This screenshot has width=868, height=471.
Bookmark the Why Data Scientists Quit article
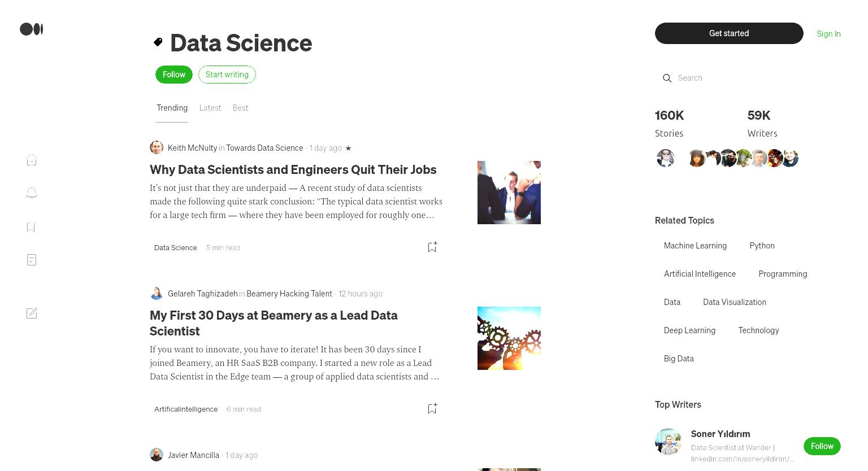pyautogui.click(x=432, y=247)
